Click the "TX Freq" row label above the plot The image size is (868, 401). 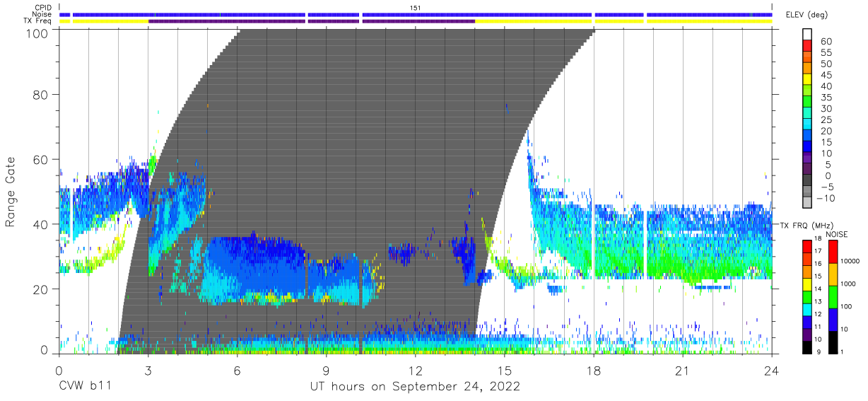(38, 22)
